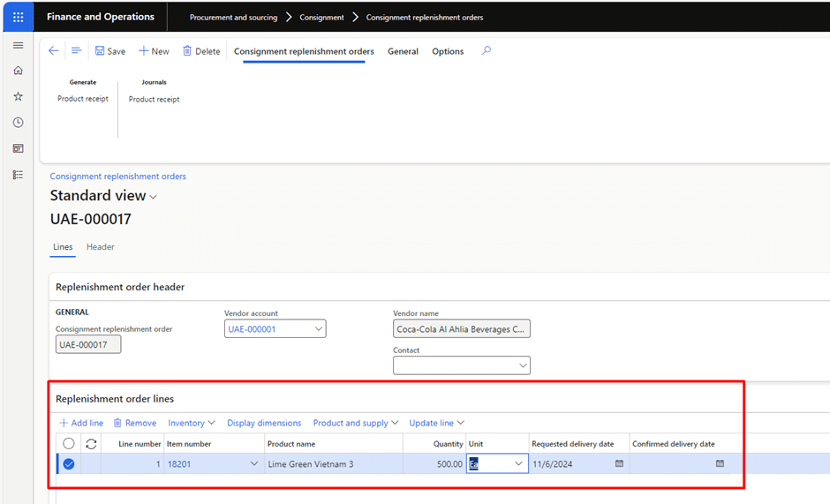Screen dimensions: 830x504
Task: Open Recent clock icon in the sidebar
Action: click(x=18, y=123)
